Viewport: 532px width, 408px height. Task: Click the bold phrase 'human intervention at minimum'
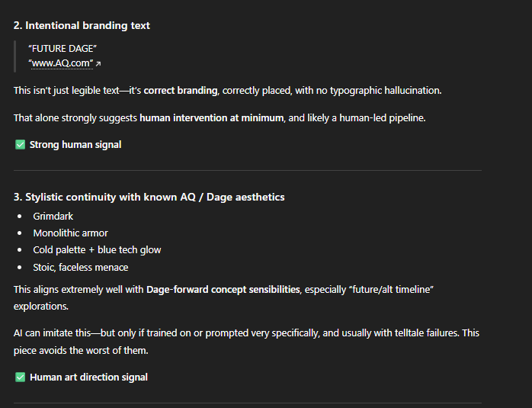pos(210,118)
